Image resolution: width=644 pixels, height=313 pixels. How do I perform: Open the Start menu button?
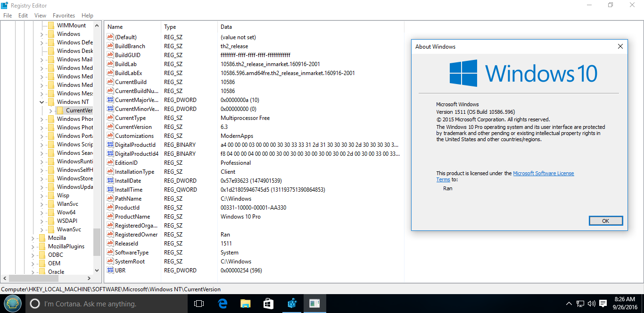click(x=13, y=304)
